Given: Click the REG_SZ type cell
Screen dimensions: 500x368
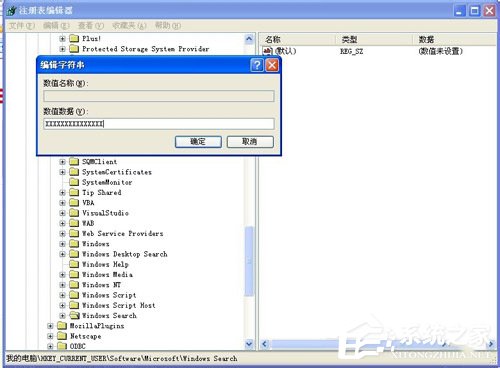Looking at the screenshot, I should [351, 51].
